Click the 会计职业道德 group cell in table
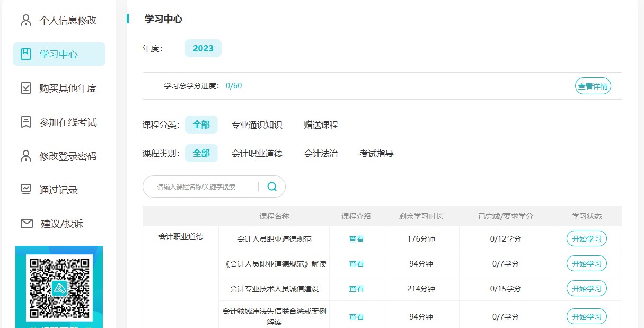 click(181, 236)
